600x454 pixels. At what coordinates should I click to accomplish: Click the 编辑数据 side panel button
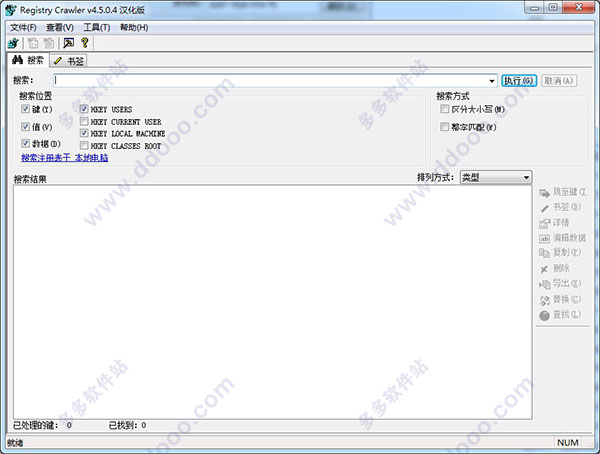562,238
